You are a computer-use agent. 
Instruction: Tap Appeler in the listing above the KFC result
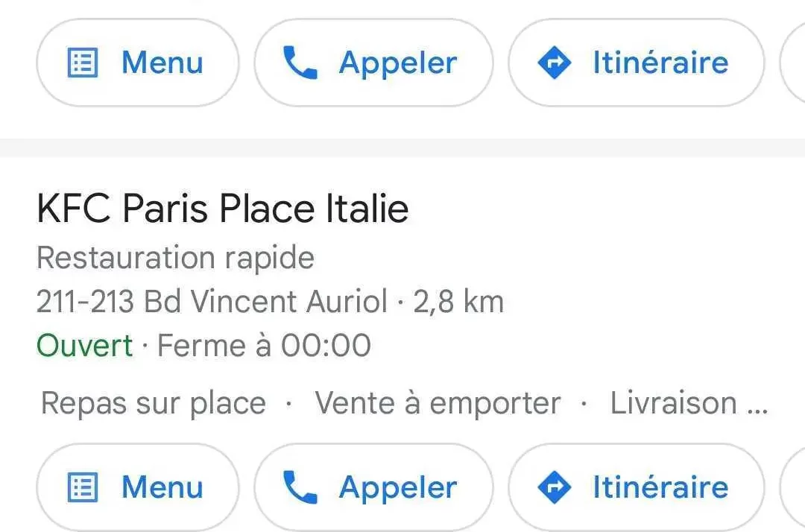pyautogui.click(x=373, y=63)
